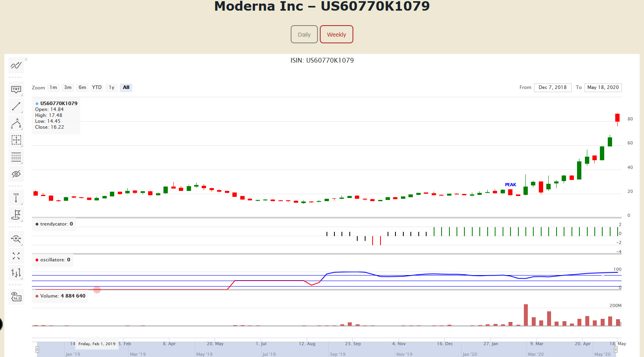Set zoom range to YTD
This screenshot has width=644, height=357.
pyautogui.click(x=97, y=87)
